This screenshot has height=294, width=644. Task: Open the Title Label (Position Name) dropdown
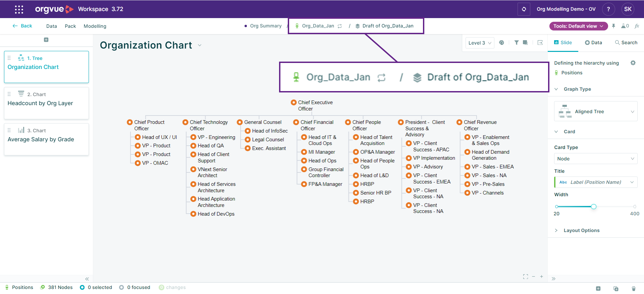[596, 182]
